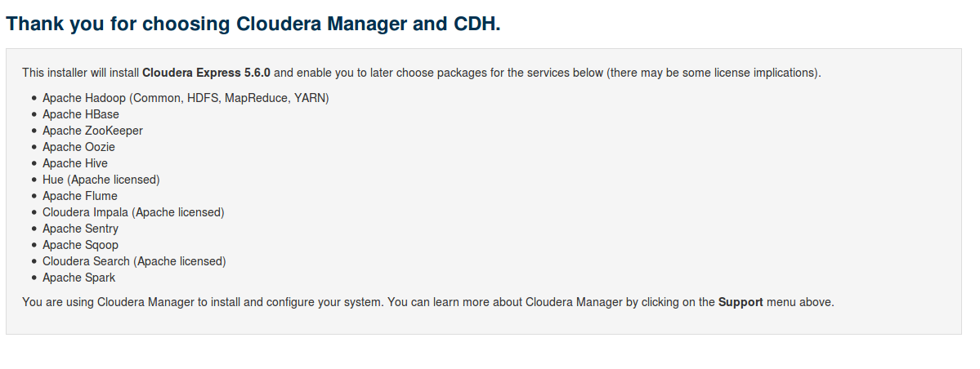Image resolution: width=980 pixels, height=369 pixels.
Task: Select the Apache Hadoop list item
Action: pos(186,98)
